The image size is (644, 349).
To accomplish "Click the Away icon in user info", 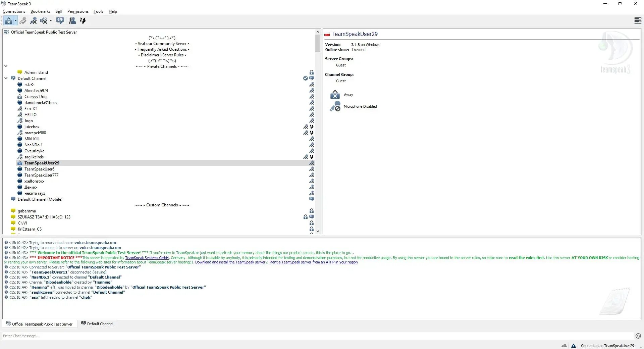I will tap(335, 94).
